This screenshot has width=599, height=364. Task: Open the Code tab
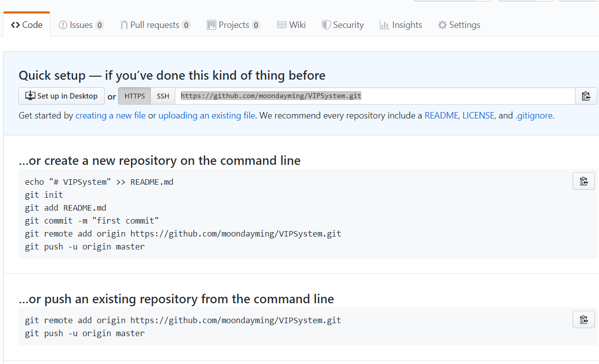pyautogui.click(x=27, y=25)
